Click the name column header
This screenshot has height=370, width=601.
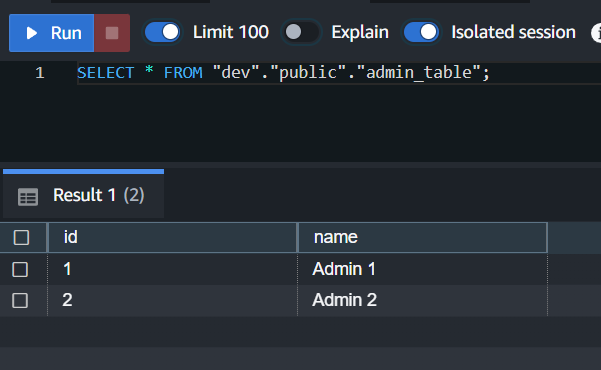[x=423, y=237]
